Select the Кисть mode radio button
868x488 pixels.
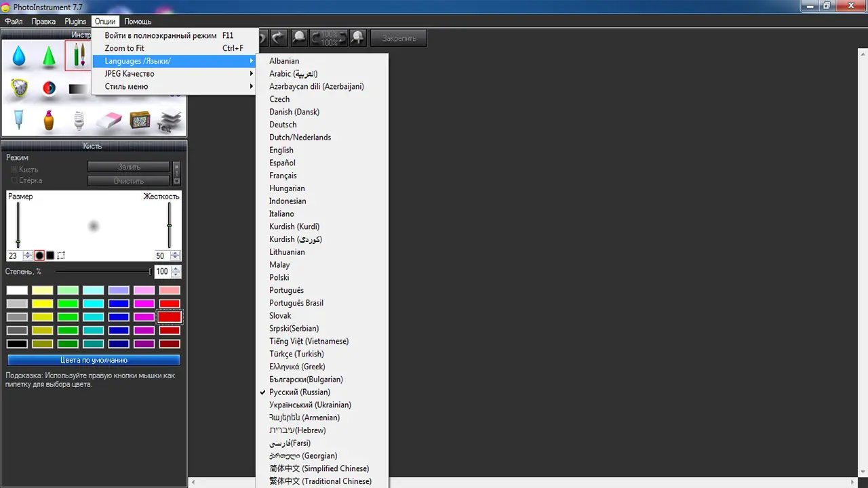(x=14, y=169)
